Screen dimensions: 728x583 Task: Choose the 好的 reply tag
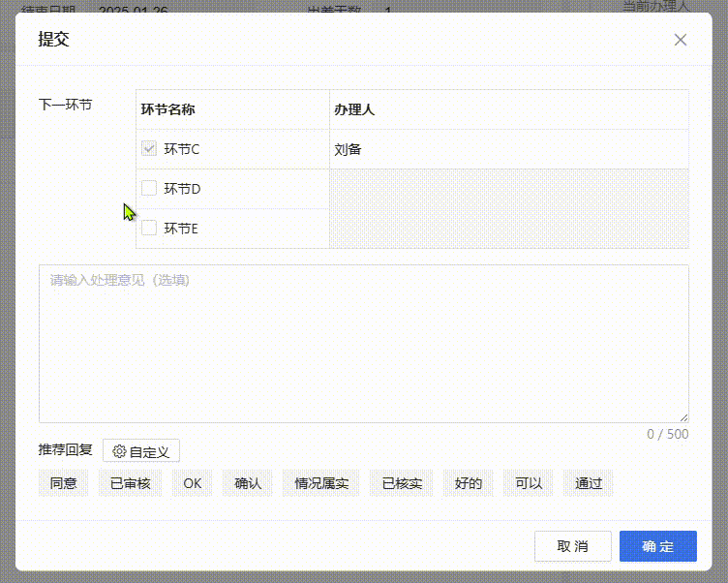(x=469, y=483)
